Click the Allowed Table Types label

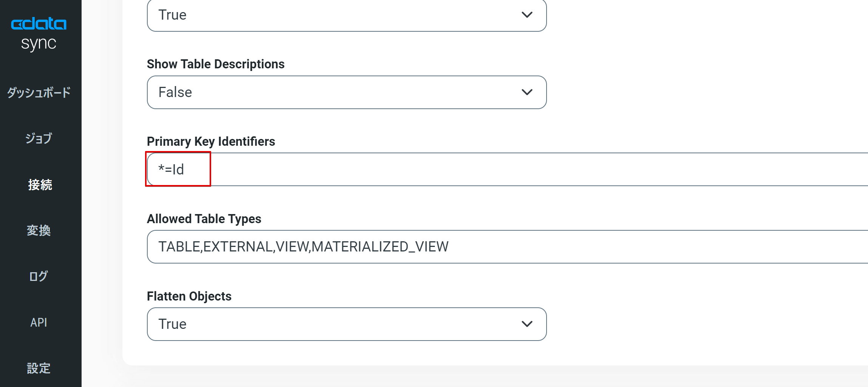pyautogui.click(x=204, y=219)
